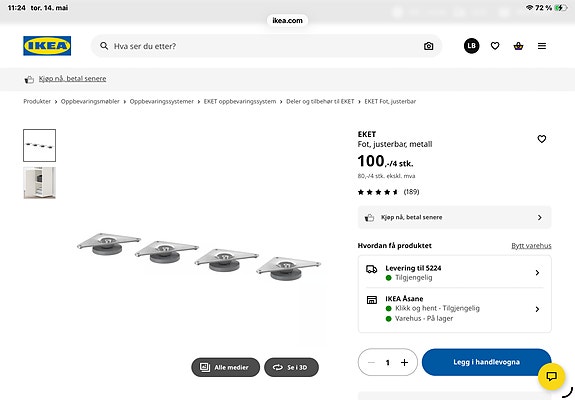This screenshot has height=400, width=575.
Task: Open the LB profile avatar
Action: [x=471, y=46]
